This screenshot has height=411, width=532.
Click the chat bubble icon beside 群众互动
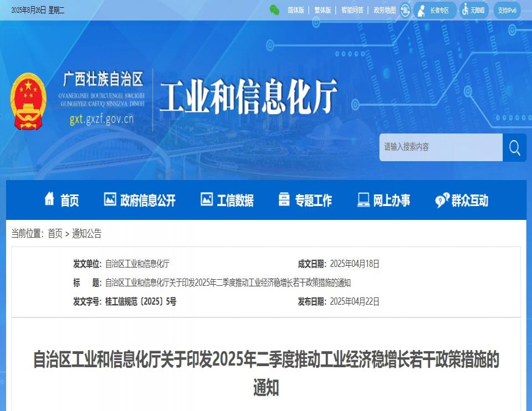[x=442, y=200]
